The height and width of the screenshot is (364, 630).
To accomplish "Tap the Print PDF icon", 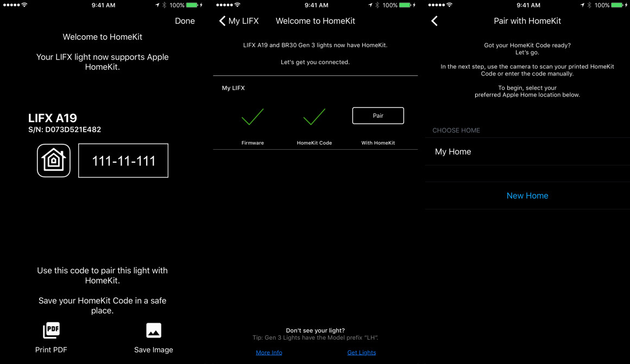I will 51,330.
